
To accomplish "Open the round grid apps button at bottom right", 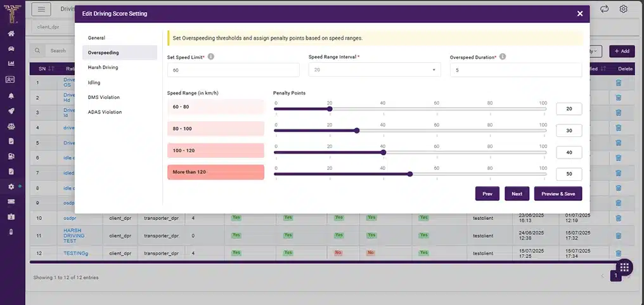I will point(623,267).
